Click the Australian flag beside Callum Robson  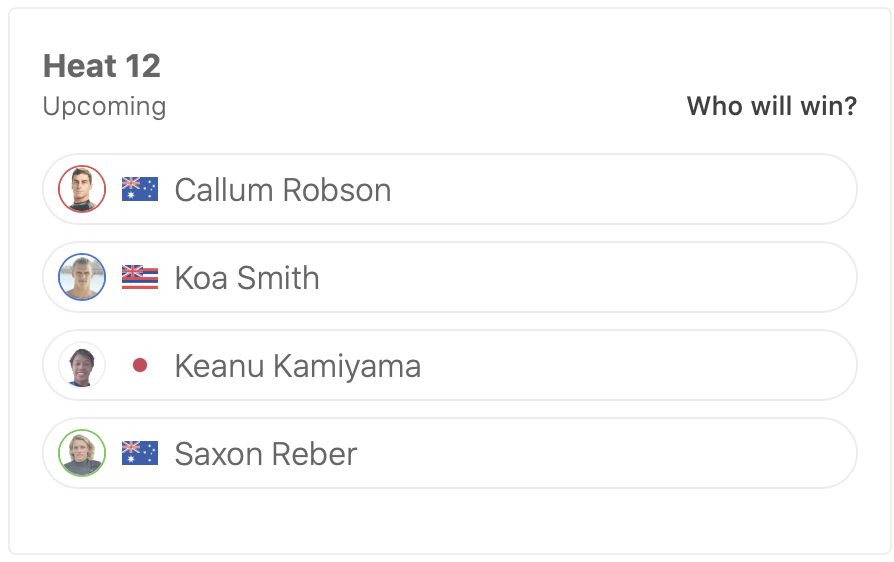tap(140, 189)
